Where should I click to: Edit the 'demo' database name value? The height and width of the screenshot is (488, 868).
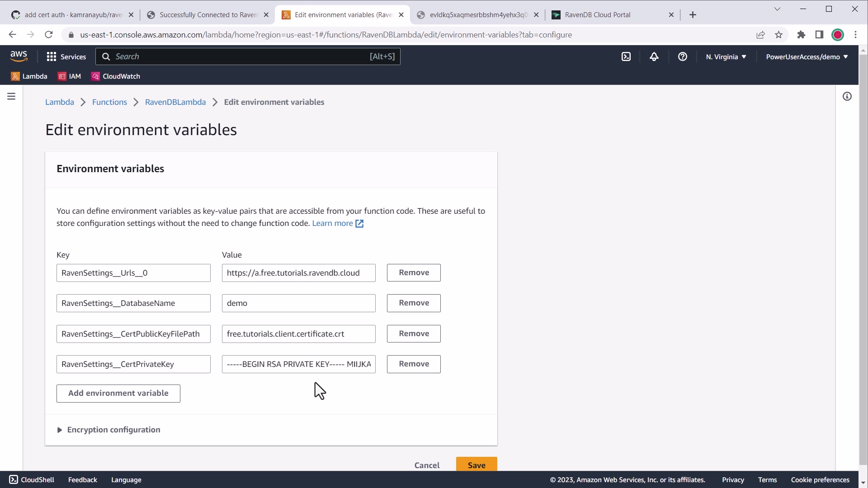click(x=298, y=303)
